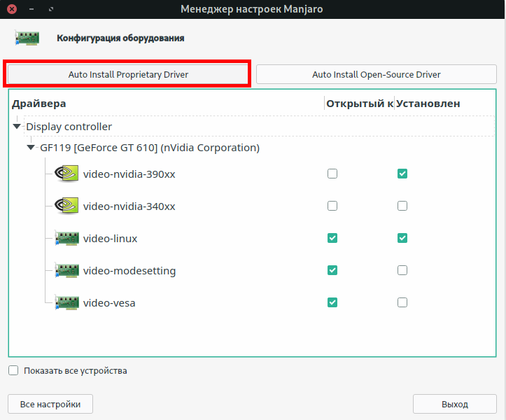Toggle installed checkbox for video-vesa
This screenshot has height=420, width=506.
point(402,302)
